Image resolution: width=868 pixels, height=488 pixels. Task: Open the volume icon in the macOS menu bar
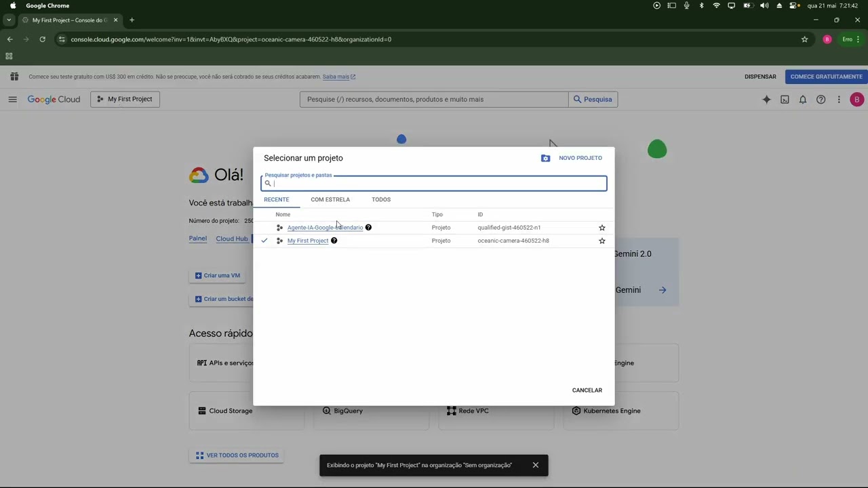764,5
